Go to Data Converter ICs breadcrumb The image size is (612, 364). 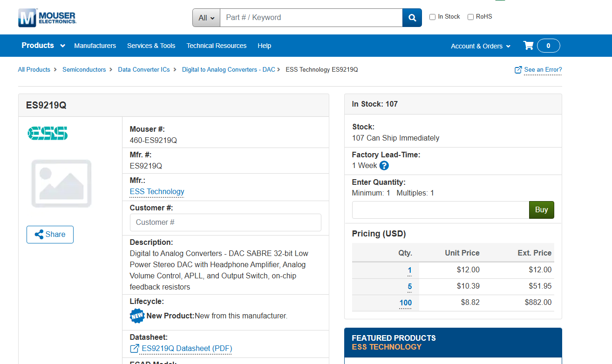[144, 69]
